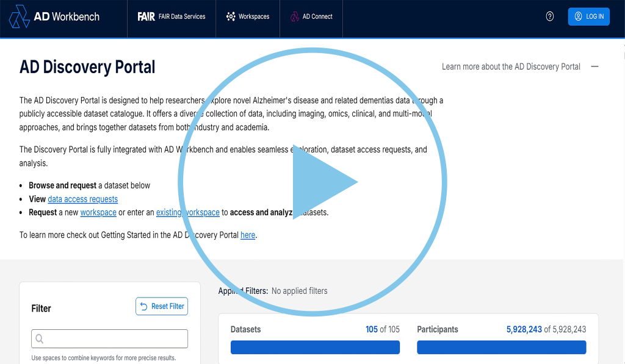625x364 pixels.
Task: Go to AD Connect
Action: point(311,16)
